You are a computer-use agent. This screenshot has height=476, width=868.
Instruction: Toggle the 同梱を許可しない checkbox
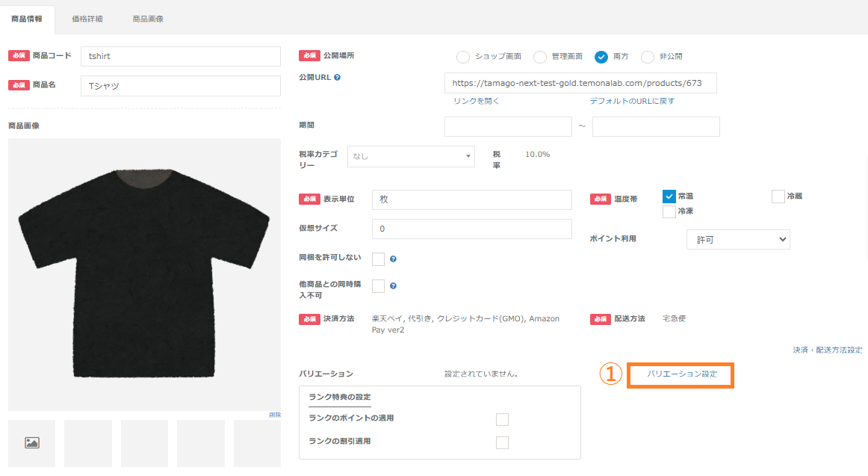378,259
